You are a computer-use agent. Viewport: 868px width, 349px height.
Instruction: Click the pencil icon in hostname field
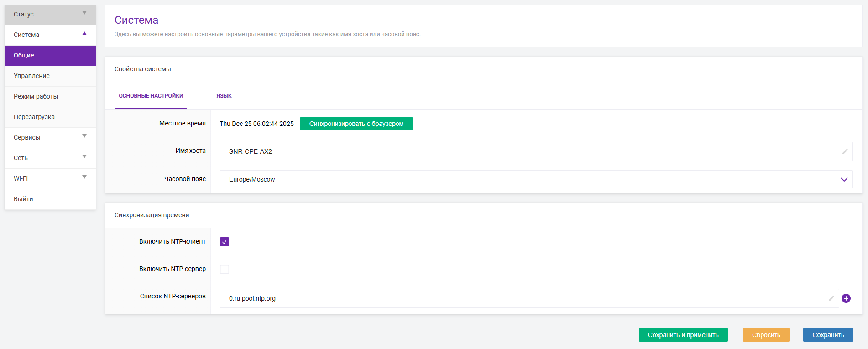845,151
